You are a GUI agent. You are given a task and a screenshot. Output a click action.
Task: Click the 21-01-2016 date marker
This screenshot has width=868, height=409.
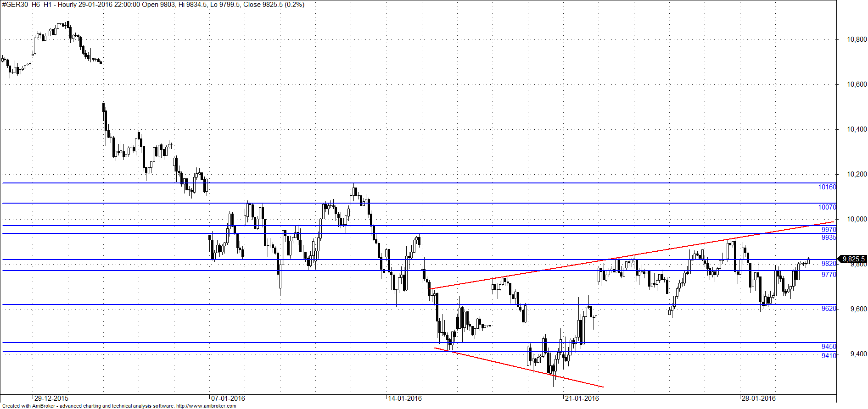click(582, 398)
